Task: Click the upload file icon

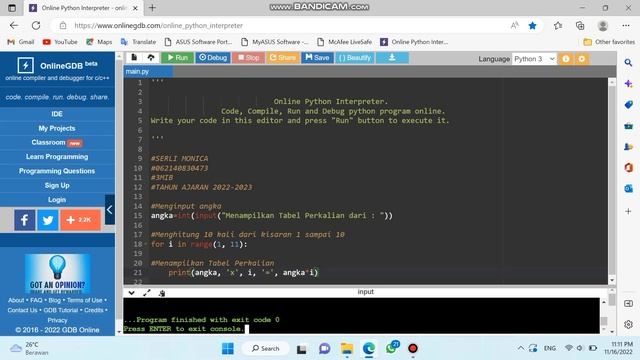Action: pos(151,58)
